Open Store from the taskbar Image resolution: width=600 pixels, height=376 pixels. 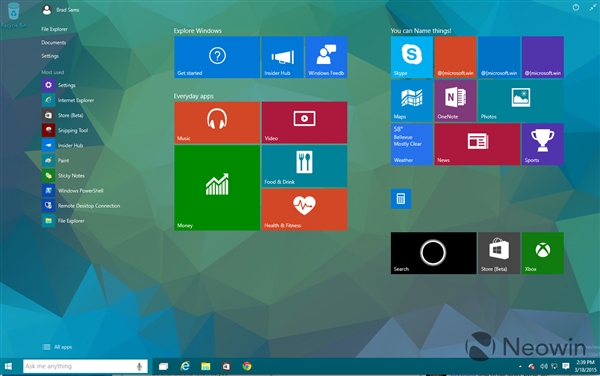tap(227, 366)
